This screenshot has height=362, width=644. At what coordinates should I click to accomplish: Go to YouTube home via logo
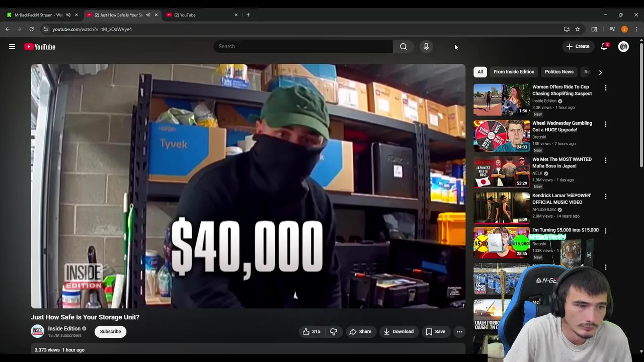tap(40, 47)
